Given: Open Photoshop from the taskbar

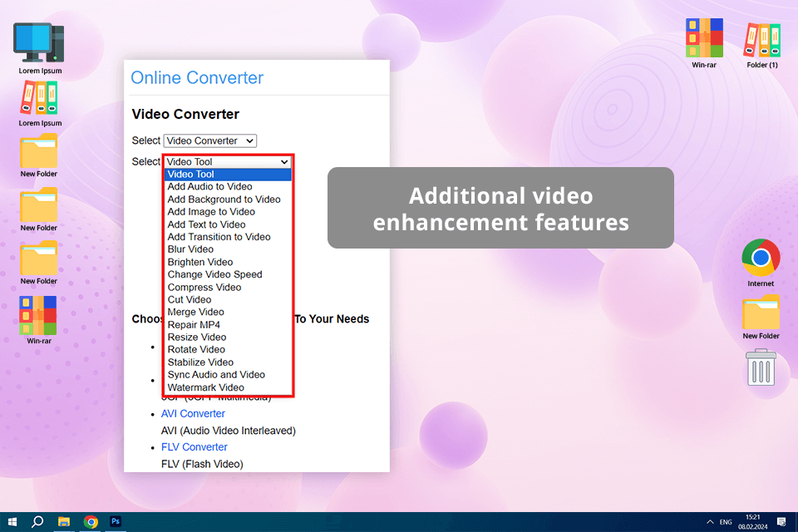Looking at the screenshot, I should tap(116, 521).
